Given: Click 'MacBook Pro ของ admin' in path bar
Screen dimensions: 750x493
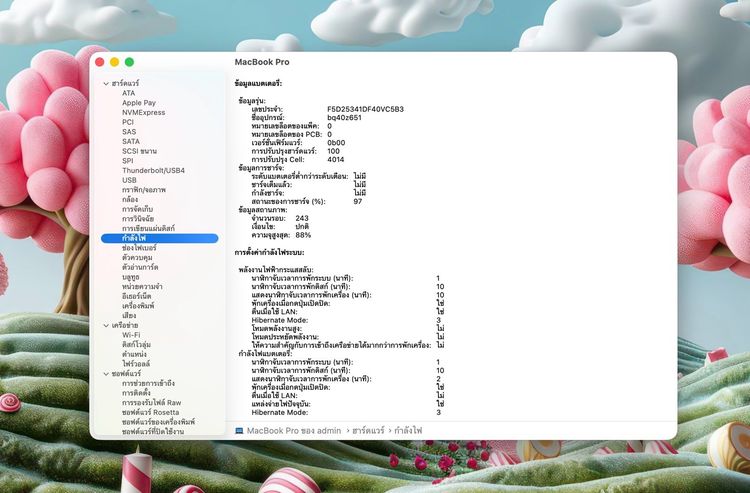Looking at the screenshot, I should (x=294, y=431).
